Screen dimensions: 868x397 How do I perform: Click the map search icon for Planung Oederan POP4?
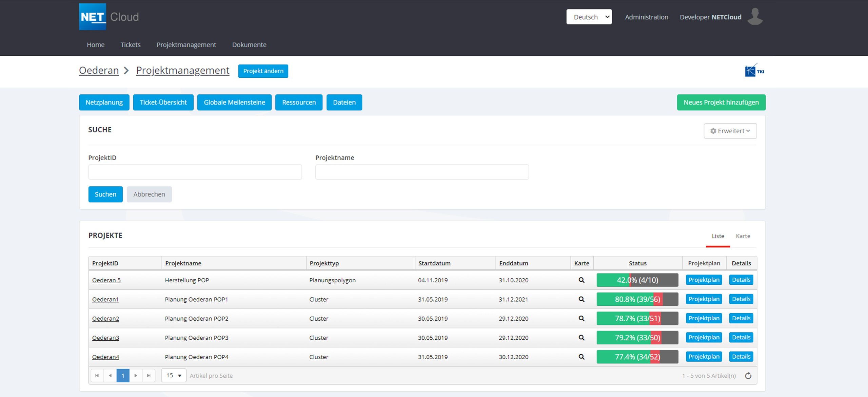(x=581, y=357)
